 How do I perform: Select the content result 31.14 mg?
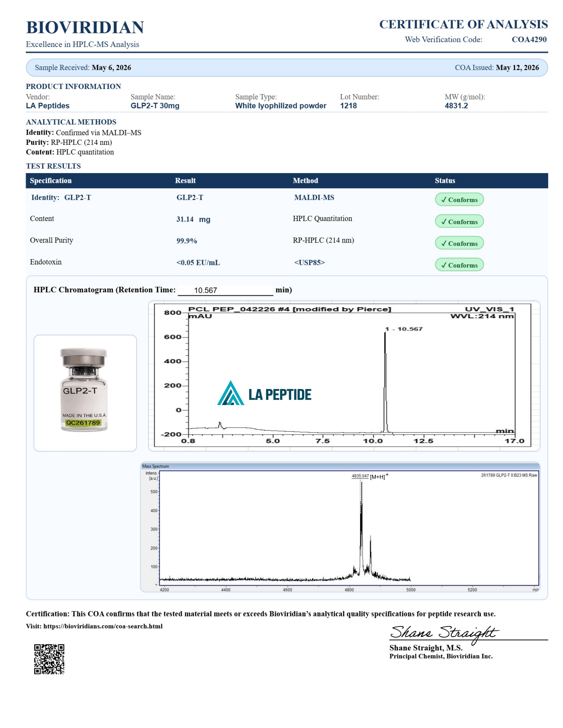click(193, 219)
